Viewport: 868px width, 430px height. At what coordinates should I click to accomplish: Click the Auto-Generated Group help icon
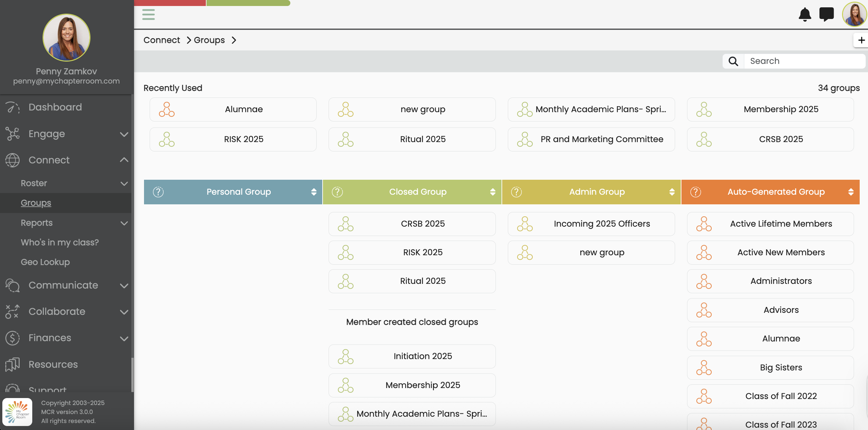pos(695,192)
